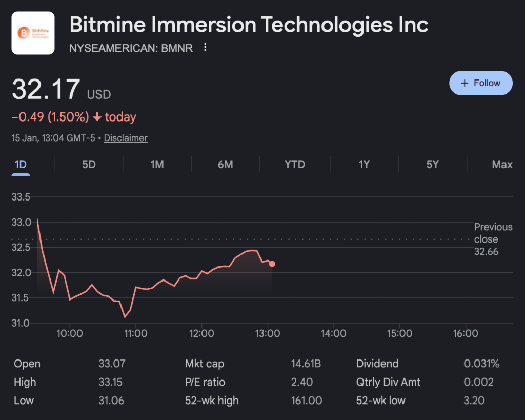Select the Max time range
Screen dimensions: 525x420
click(x=502, y=164)
